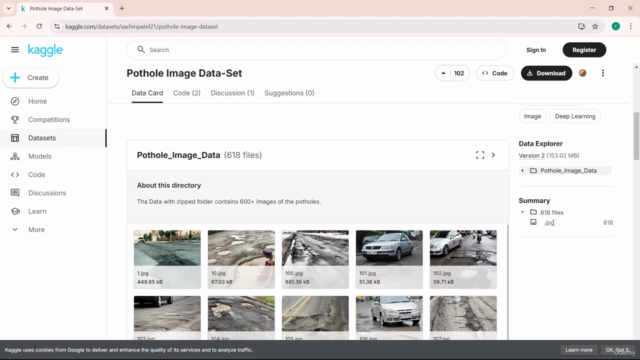The image size is (640, 360).
Task: Click the Home compass icon
Action: point(15,101)
